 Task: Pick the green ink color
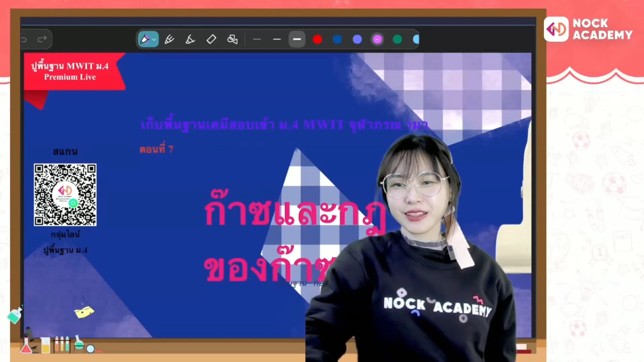397,40
